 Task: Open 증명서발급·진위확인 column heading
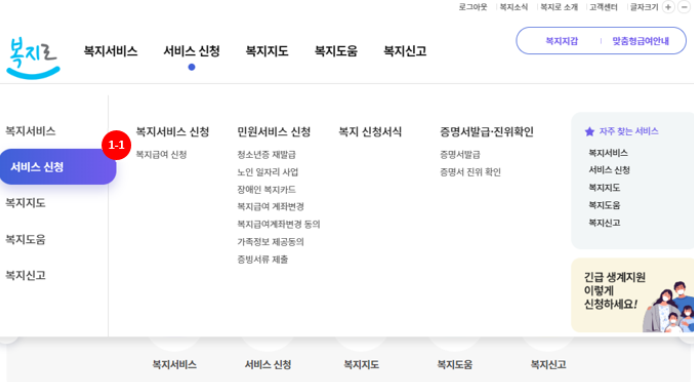[x=486, y=132]
